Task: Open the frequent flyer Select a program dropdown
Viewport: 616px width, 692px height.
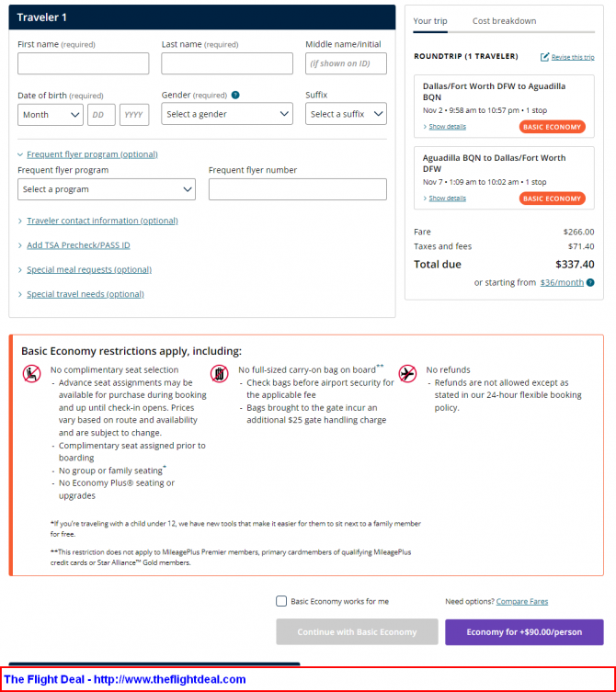Action: coord(107,189)
